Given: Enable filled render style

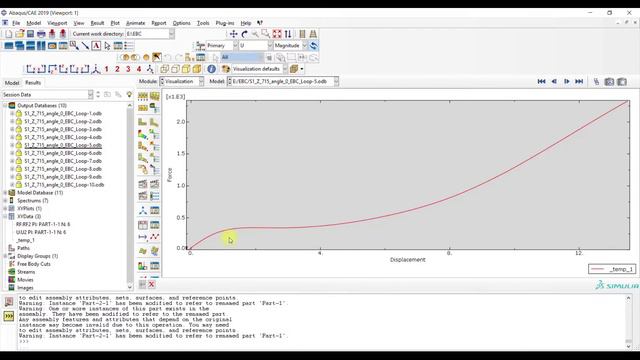Looking at the screenshot, I should 186,69.
